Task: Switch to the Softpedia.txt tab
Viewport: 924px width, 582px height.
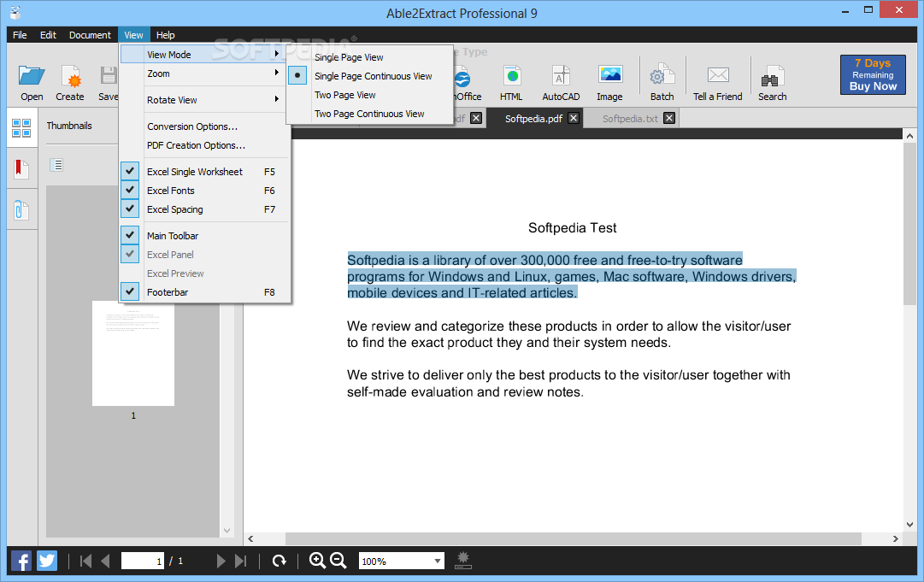Action: click(630, 119)
